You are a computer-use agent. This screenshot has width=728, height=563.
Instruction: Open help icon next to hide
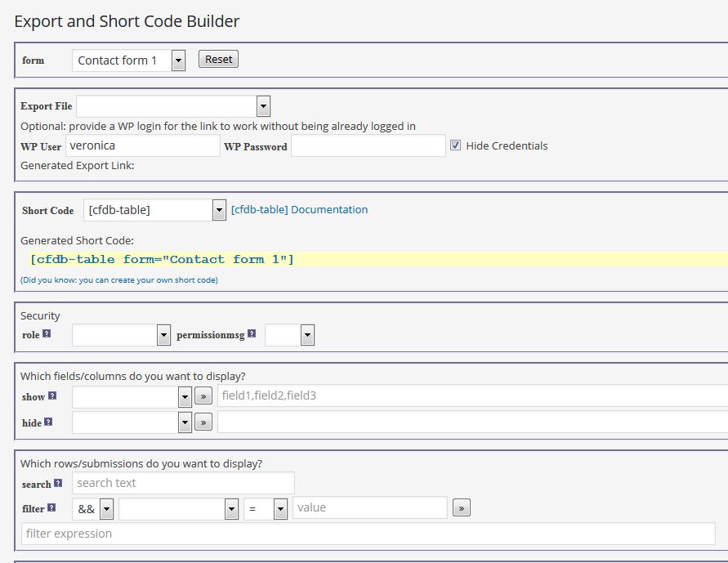pyautogui.click(x=48, y=422)
